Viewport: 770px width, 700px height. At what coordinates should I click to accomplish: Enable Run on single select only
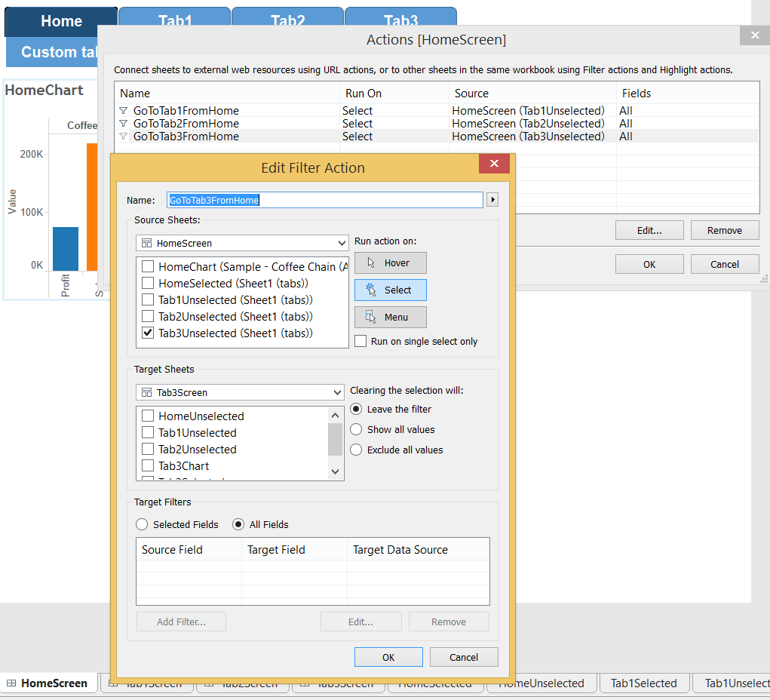[x=360, y=341]
